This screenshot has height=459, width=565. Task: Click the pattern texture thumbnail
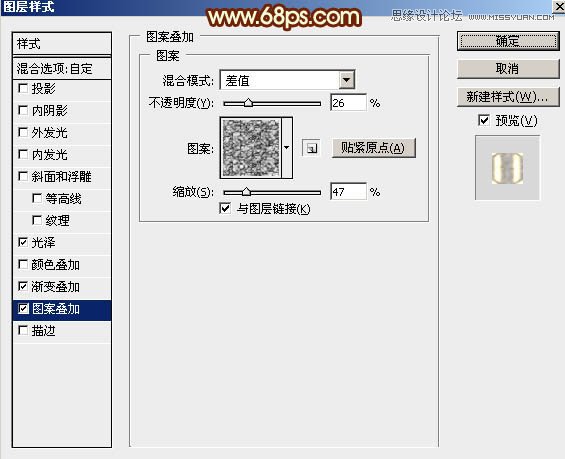251,148
